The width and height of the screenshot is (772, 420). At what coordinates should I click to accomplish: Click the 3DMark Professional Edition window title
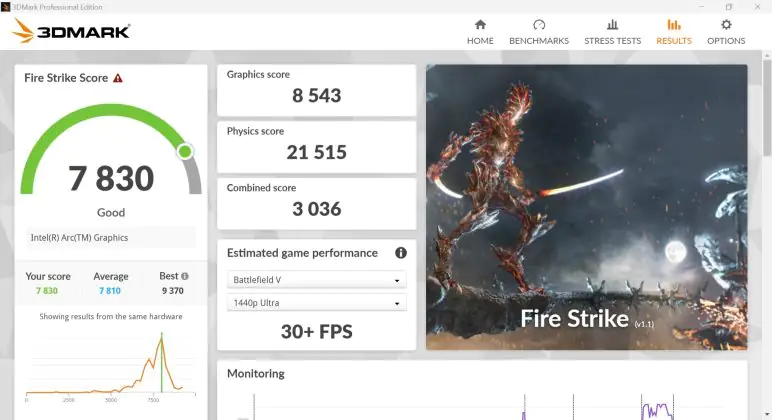click(57, 7)
